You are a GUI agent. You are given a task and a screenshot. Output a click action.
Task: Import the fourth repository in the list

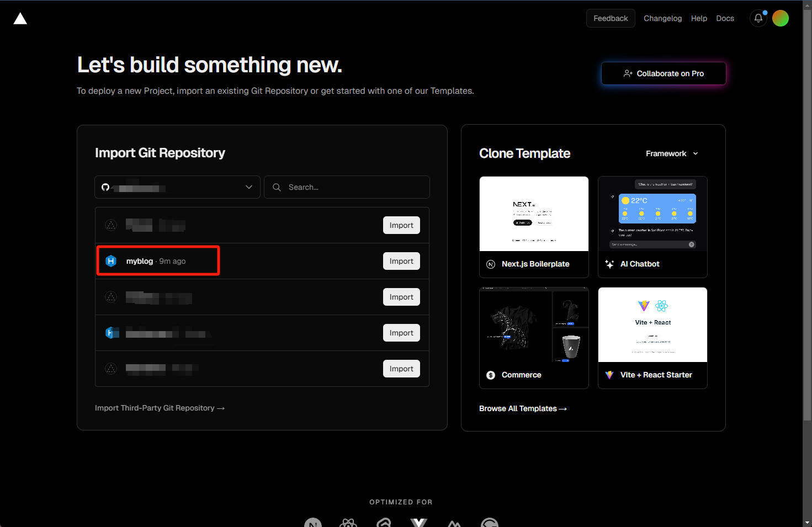[401, 333]
